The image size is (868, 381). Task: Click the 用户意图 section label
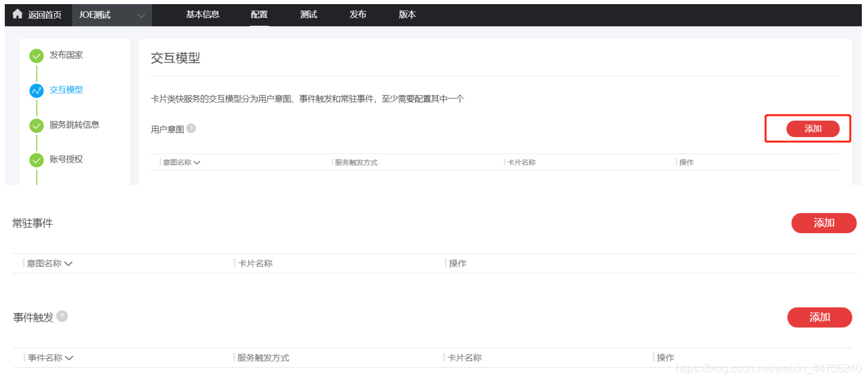tap(167, 129)
